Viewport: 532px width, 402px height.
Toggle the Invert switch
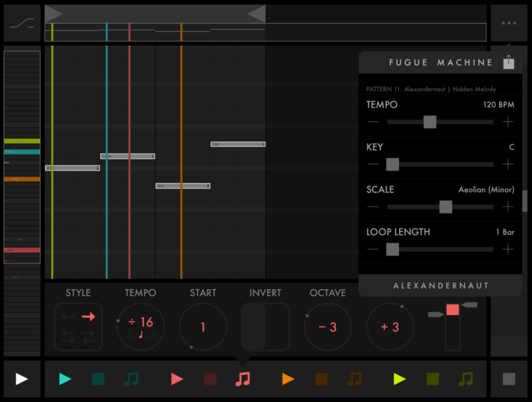pos(265,327)
